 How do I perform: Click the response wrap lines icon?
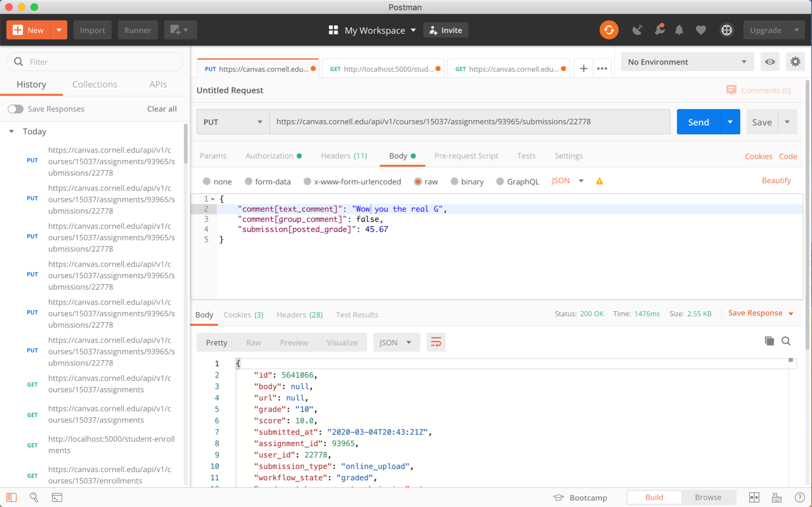click(436, 342)
